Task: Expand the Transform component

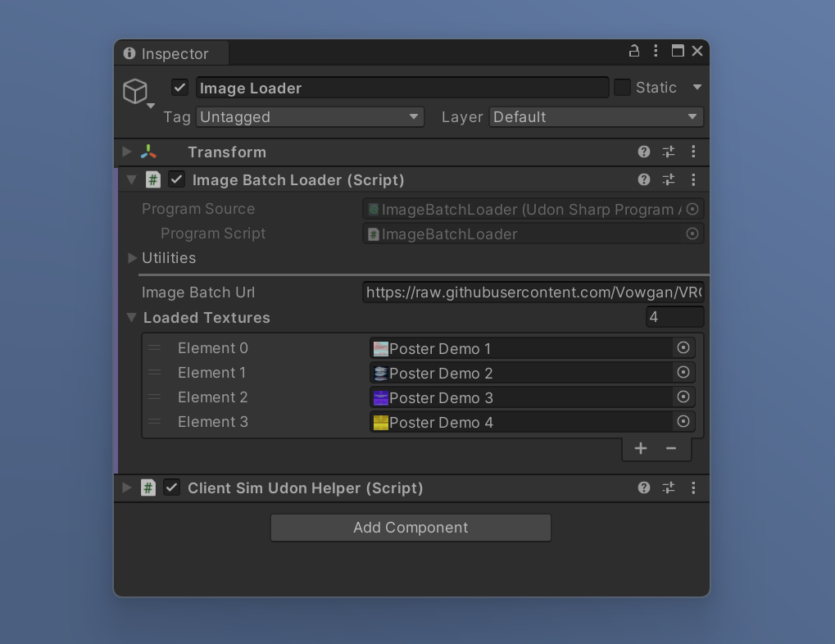Action: point(127,152)
